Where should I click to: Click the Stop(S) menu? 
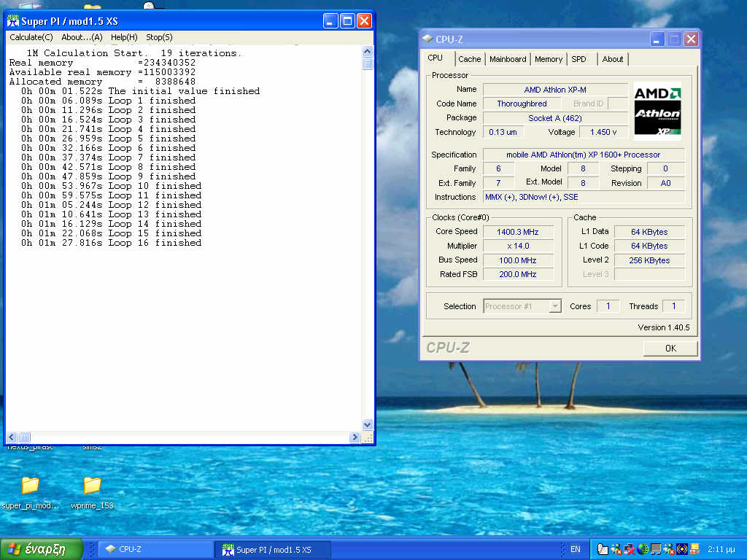(159, 37)
